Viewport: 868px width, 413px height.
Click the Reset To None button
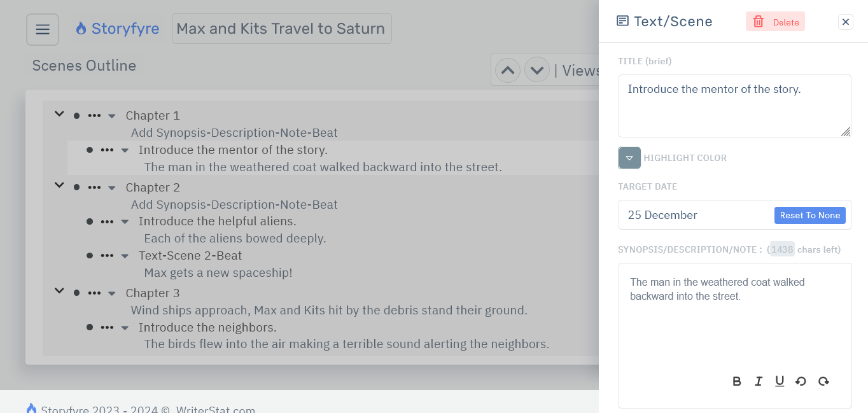coord(809,215)
